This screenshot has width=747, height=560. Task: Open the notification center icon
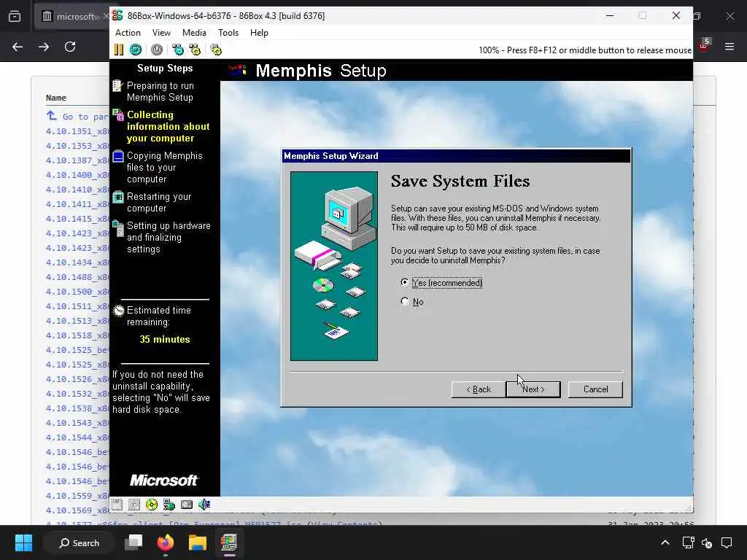727,542
